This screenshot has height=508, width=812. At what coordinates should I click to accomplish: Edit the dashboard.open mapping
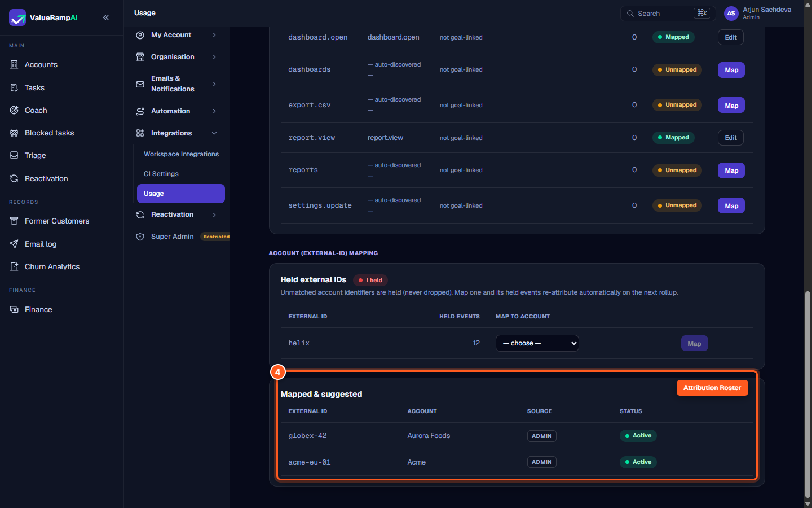pos(731,37)
